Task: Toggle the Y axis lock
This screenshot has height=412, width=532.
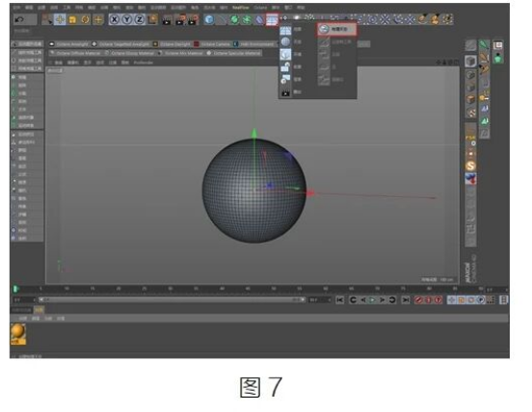Action: [127, 19]
